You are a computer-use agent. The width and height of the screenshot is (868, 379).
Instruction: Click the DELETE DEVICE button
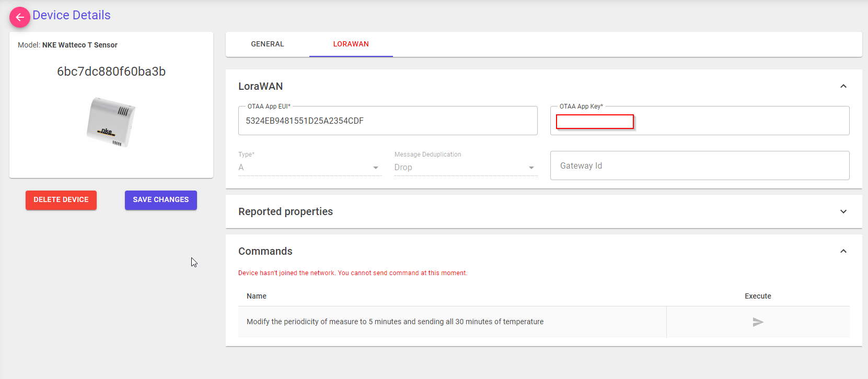[x=61, y=200]
